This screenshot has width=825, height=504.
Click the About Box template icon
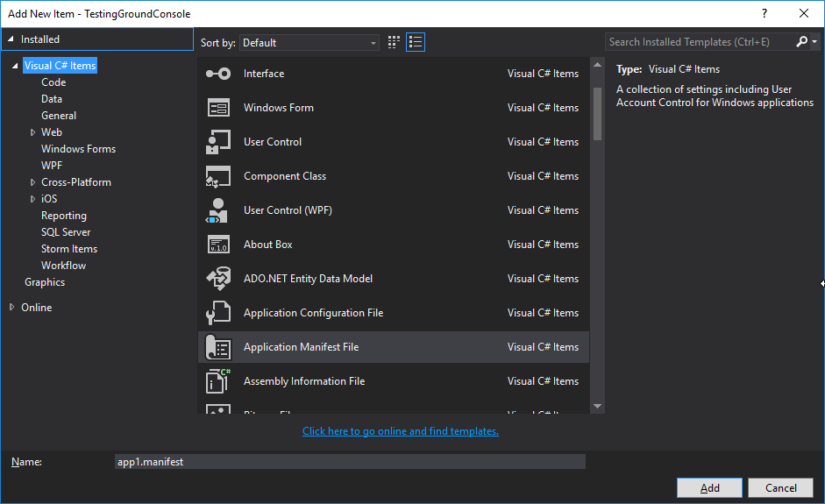[217, 245]
